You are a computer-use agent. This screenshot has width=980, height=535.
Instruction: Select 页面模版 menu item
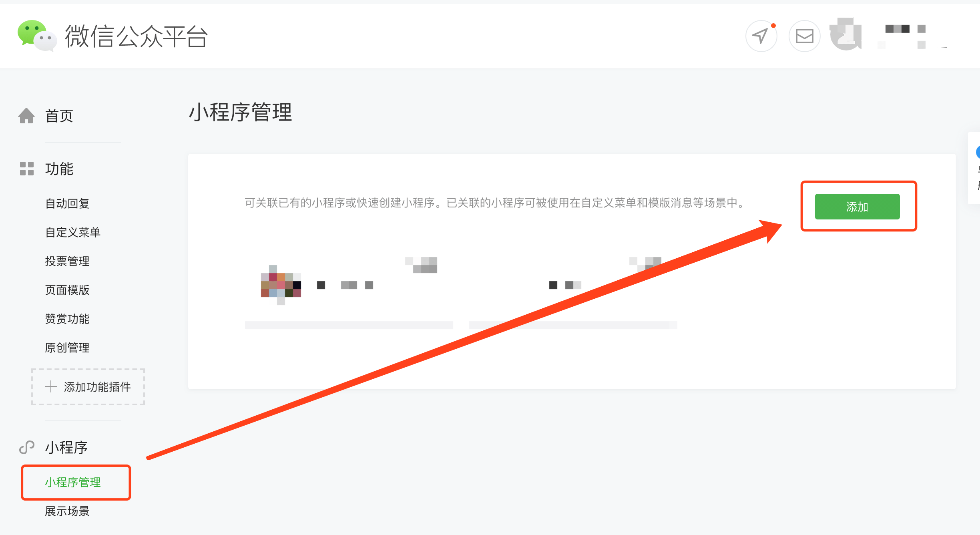coord(67,290)
